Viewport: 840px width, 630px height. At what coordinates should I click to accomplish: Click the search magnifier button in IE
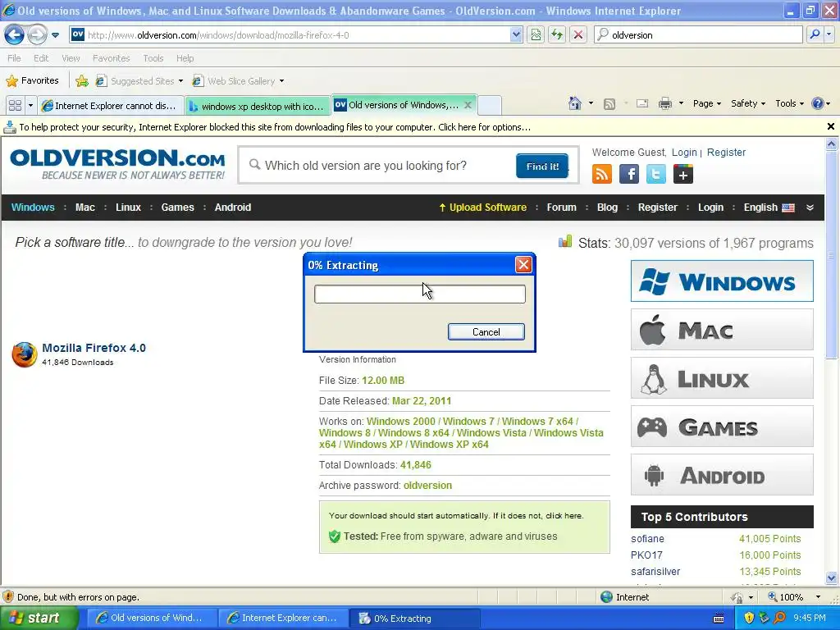tap(815, 34)
